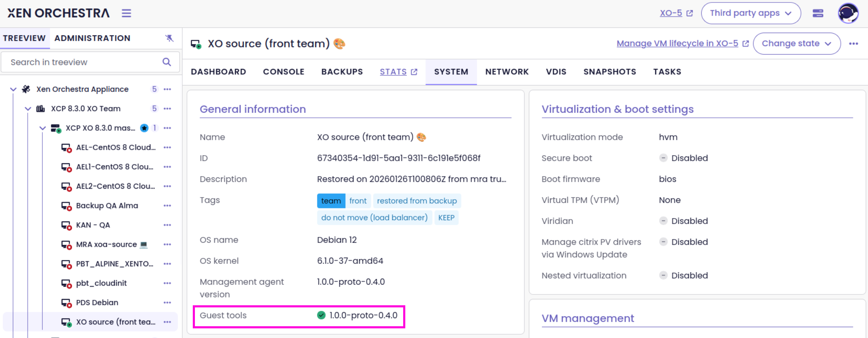Screen dimensions: 868x338
Task: Open the Console tab
Action: pyautogui.click(x=284, y=72)
